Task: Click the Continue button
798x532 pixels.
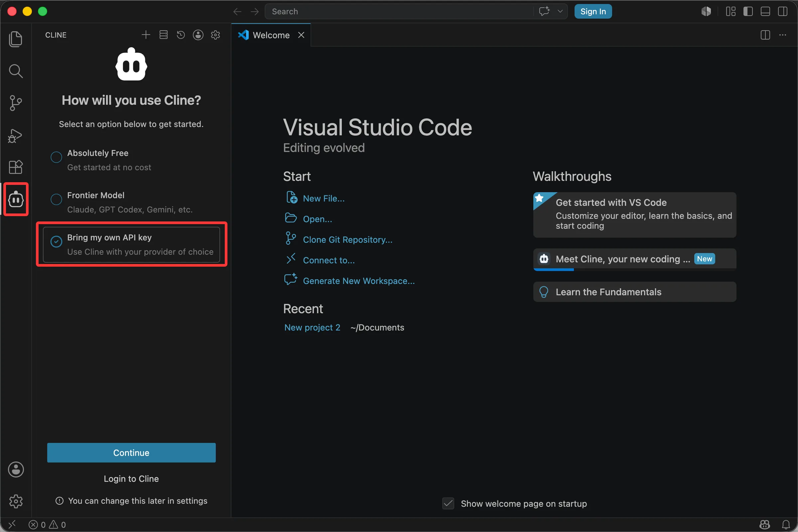Action: 131,453
